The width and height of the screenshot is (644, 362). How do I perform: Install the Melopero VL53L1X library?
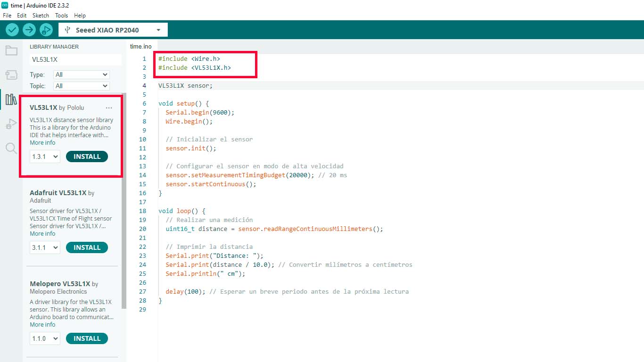click(x=87, y=338)
